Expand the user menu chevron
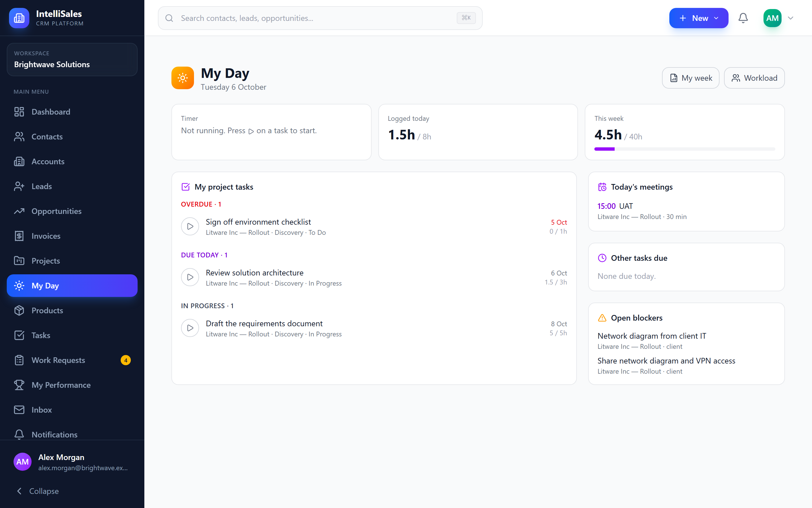The image size is (812, 508). 791,18
